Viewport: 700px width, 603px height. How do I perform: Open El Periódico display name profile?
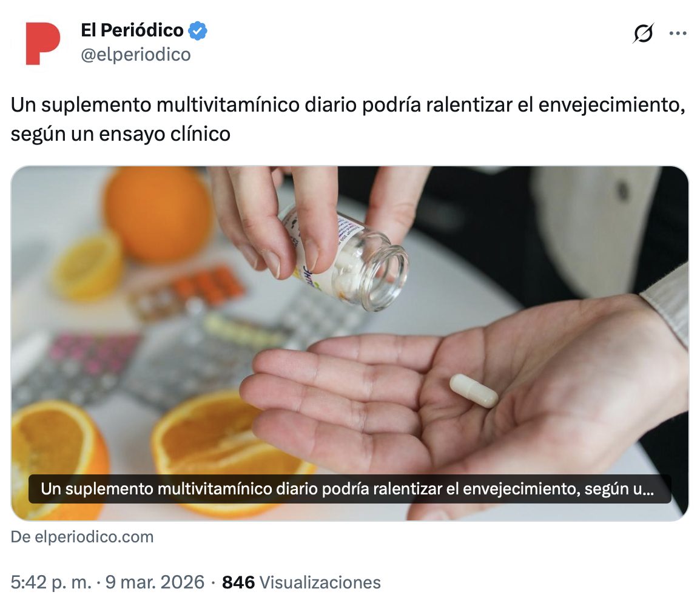[132, 30]
